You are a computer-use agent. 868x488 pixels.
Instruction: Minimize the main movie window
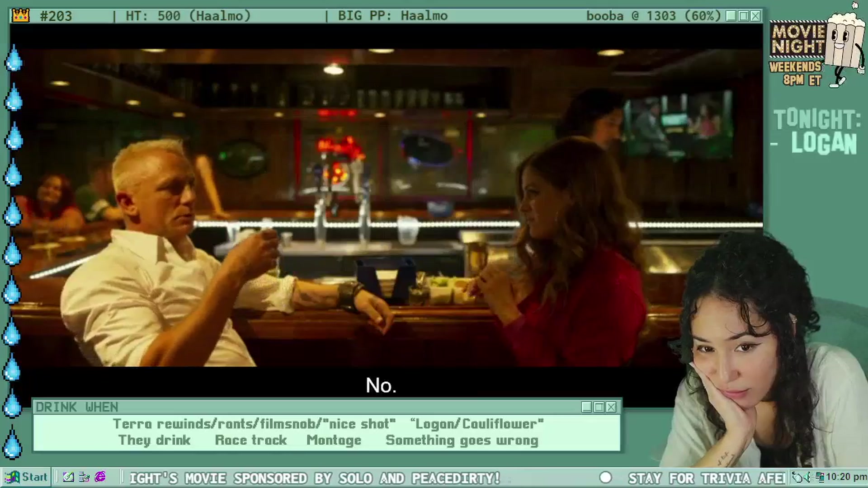pyautogui.click(x=731, y=16)
